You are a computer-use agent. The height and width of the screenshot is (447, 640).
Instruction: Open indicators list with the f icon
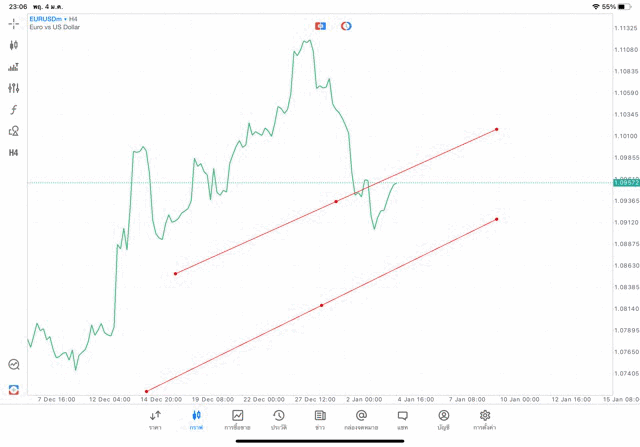tap(14, 110)
